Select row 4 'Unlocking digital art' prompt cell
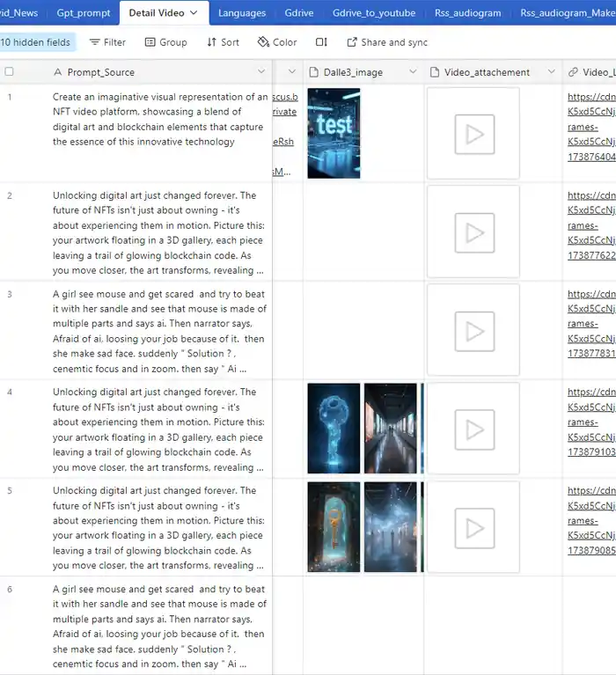This screenshot has width=616, height=675. pyautogui.click(x=158, y=429)
